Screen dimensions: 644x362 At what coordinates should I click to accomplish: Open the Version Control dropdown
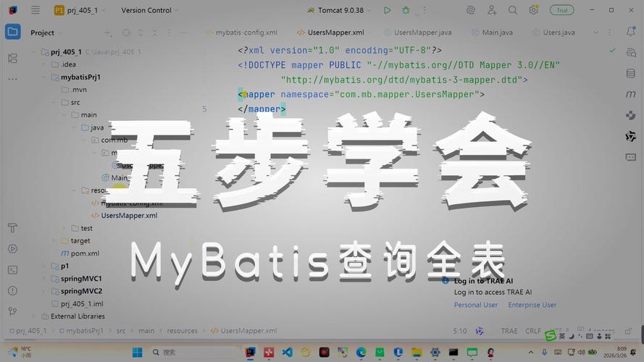tap(149, 10)
